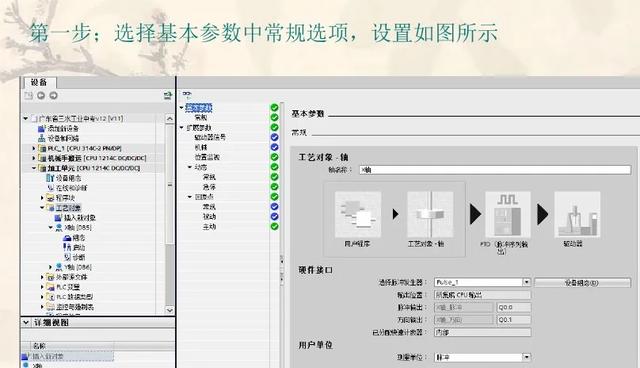
Task: Select 机械手搬运 CPU 1214C device icon
Action: click(x=42, y=158)
